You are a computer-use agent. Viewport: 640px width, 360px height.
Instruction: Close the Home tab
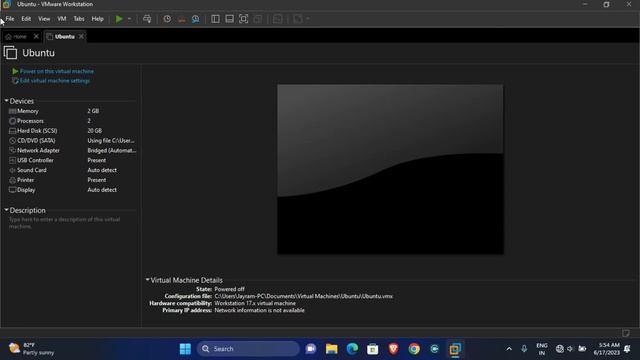(36, 37)
